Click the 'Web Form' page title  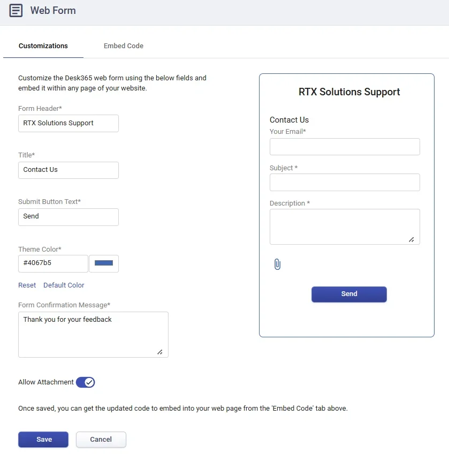pos(53,11)
